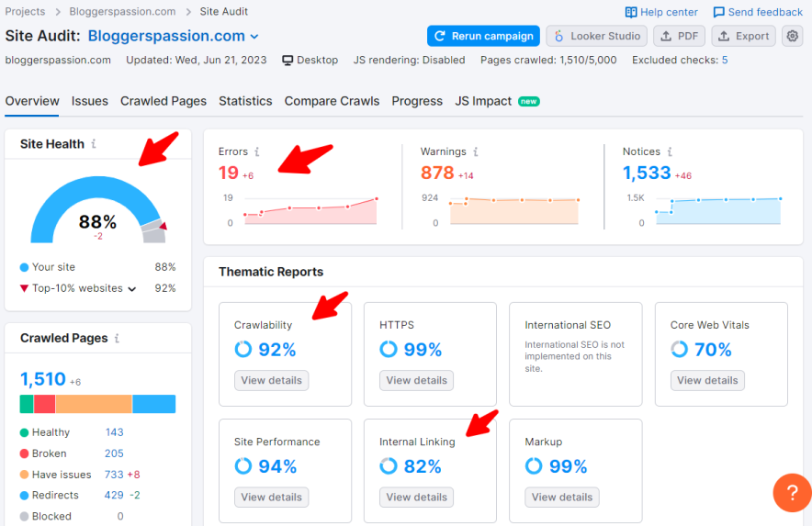Viewport: 812px width, 526px height.
Task: Open the Statistics tab
Action: point(245,101)
